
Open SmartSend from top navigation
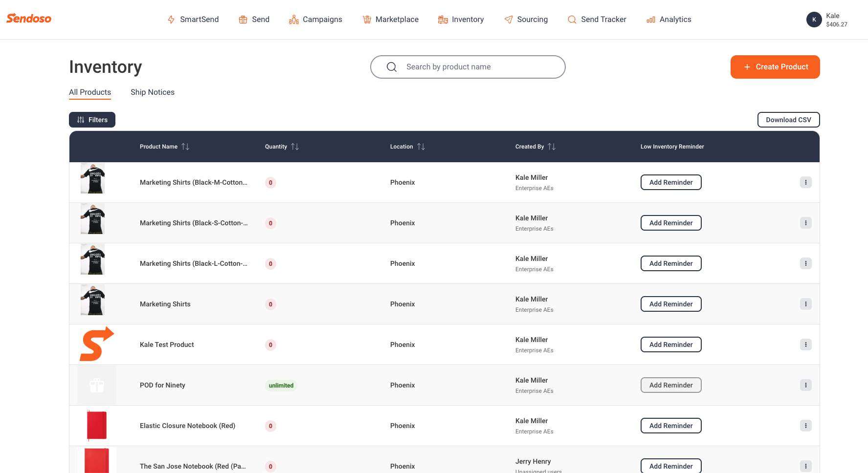point(193,20)
